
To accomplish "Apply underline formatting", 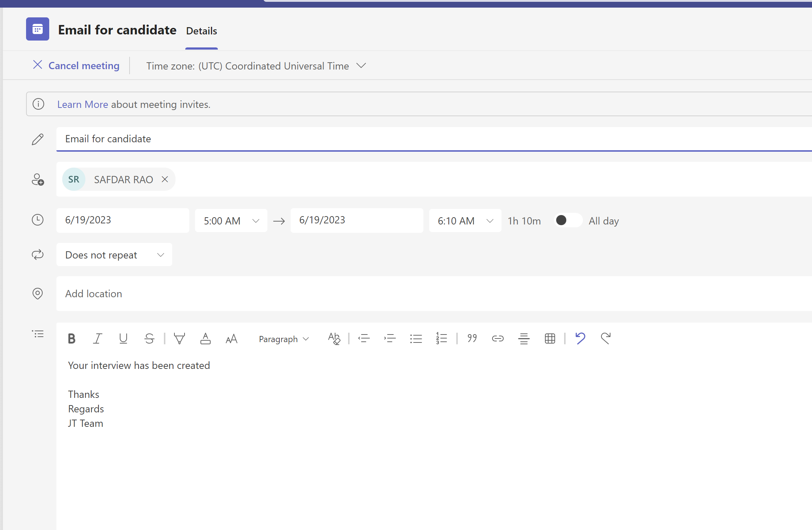I will click(123, 339).
